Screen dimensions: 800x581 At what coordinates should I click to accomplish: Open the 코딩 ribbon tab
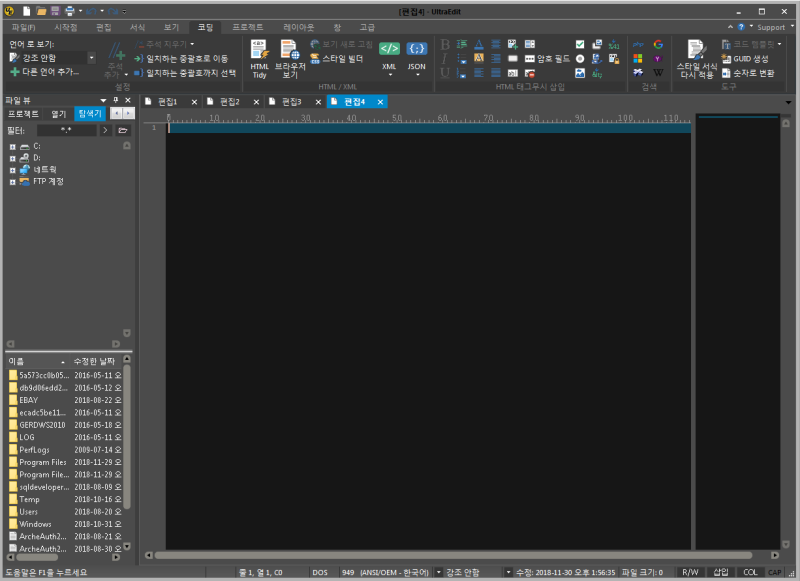[205, 27]
